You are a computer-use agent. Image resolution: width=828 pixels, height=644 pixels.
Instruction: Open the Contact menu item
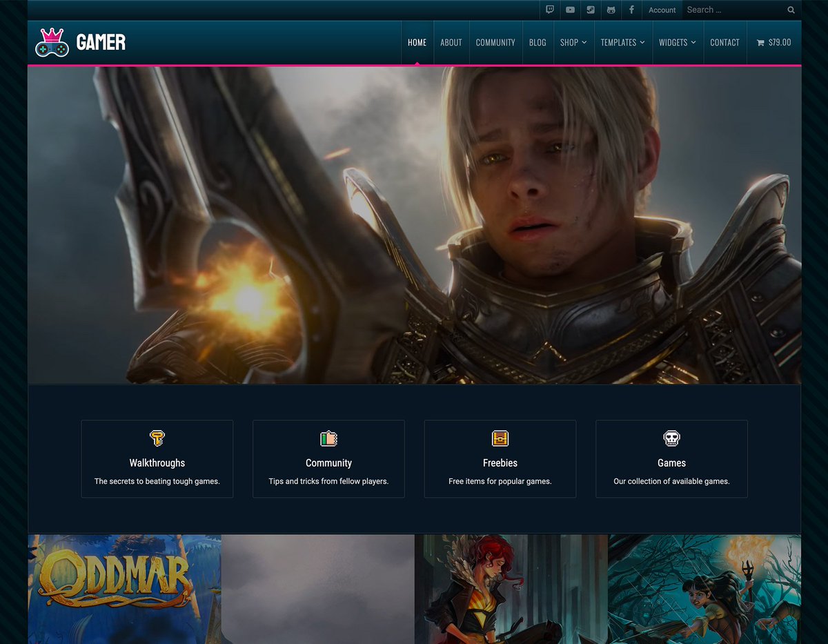tap(724, 43)
